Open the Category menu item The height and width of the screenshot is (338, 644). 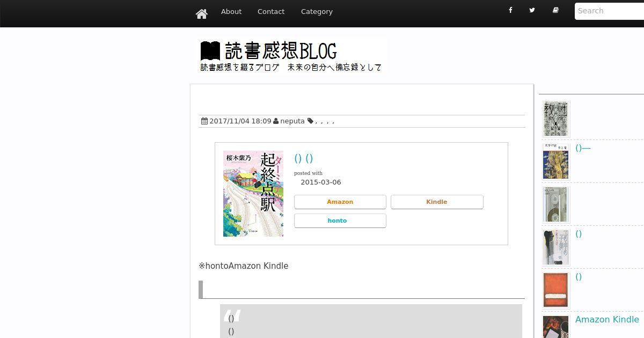[317, 11]
